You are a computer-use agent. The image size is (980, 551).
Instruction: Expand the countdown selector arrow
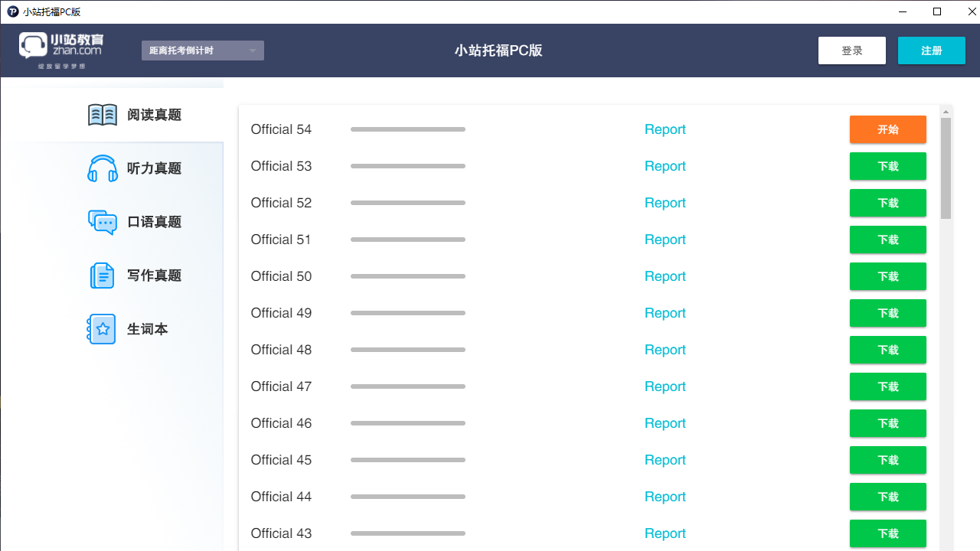coord(253,50)
